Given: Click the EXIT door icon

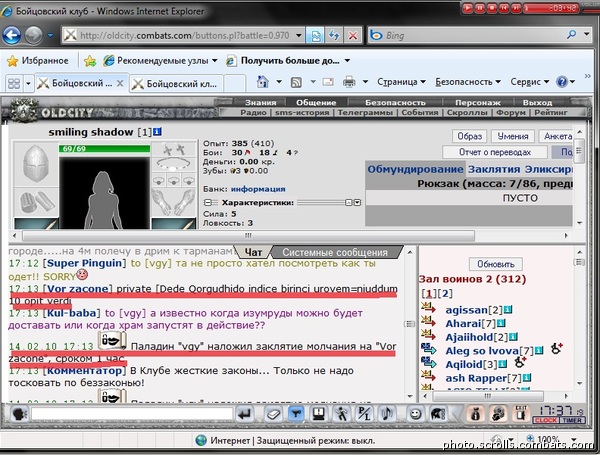Looking at the screenshot, I should pyautogui.click(x=521, y=413).
